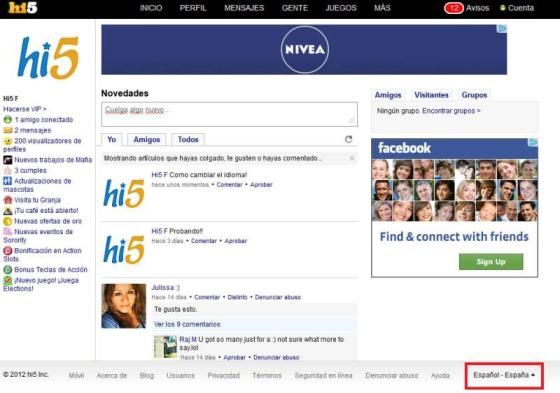
Task: Open the Cuenta account menu
Action: pyautogui.click(x=517, y=8)
